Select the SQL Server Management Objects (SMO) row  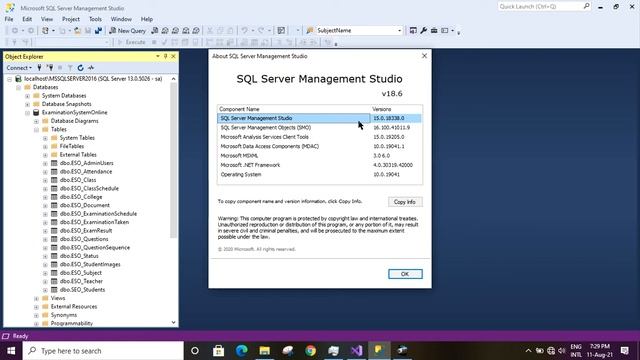point(320,128)
